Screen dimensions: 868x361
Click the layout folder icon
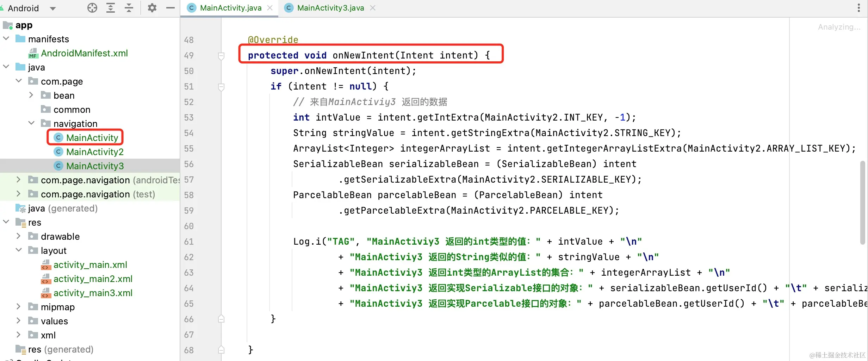(33, 250)
